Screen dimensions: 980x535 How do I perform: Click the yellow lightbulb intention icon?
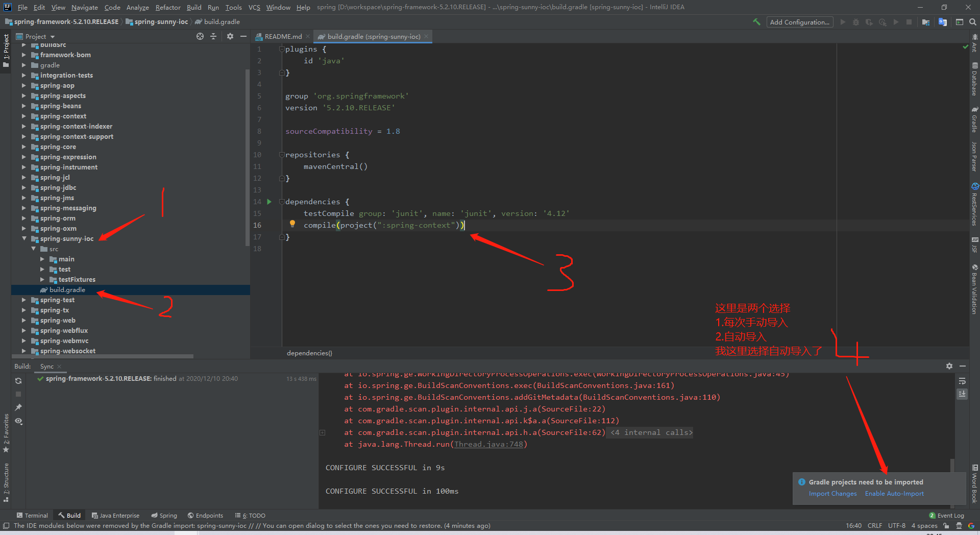click(292, 224)
